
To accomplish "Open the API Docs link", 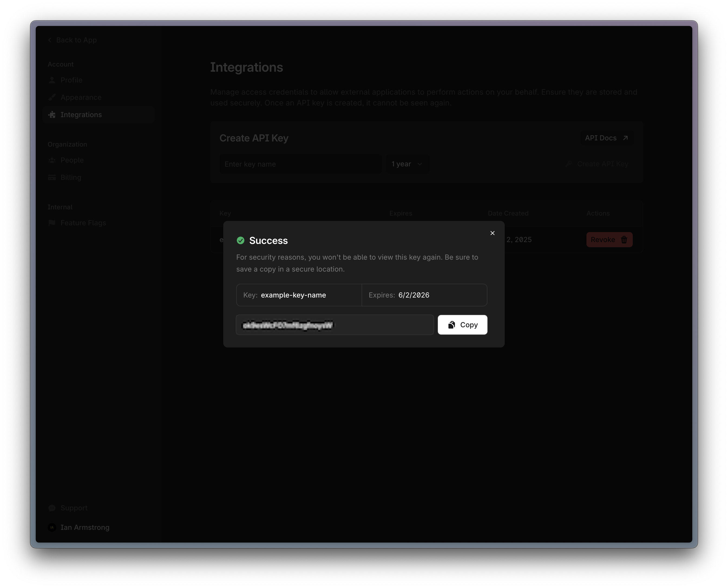I will point(607,138).
